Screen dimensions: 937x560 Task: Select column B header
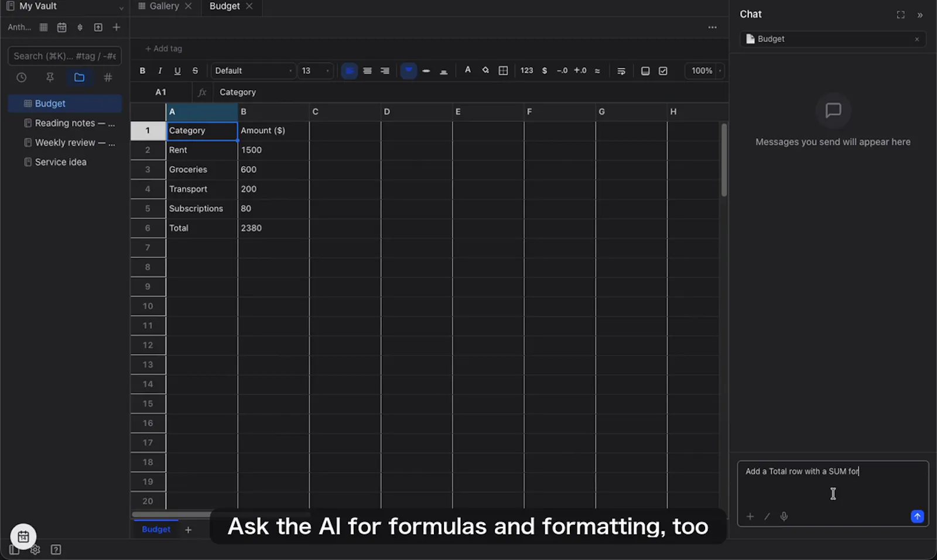273,112
